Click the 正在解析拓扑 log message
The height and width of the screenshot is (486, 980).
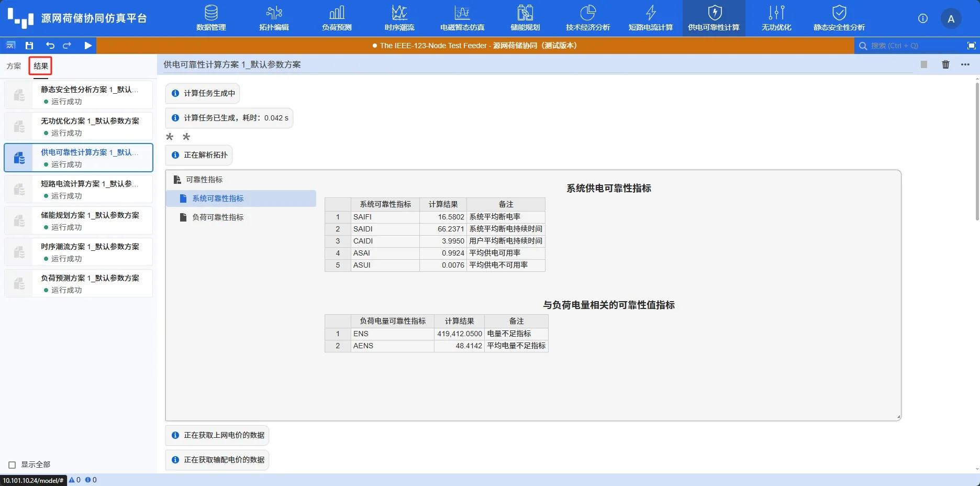click(x=199, y=155)
